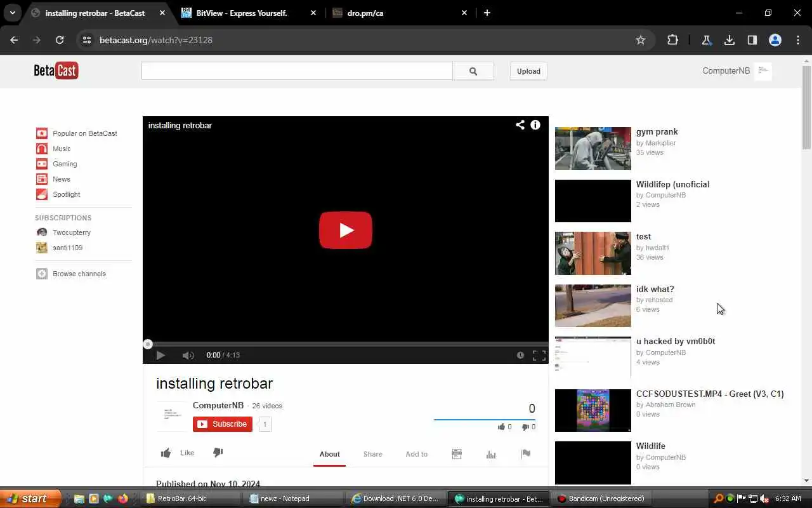Click the report flag icon
This screenshot has height=508, width=812.
click(526, 454)
